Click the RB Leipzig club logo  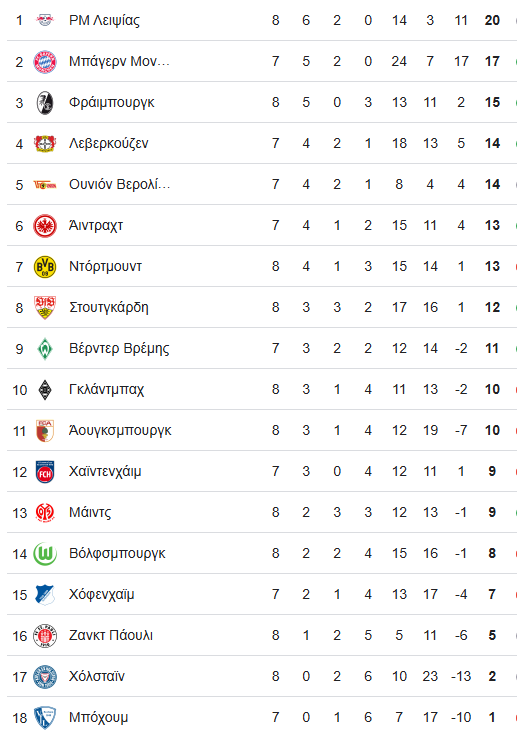(x=45, y=20)
